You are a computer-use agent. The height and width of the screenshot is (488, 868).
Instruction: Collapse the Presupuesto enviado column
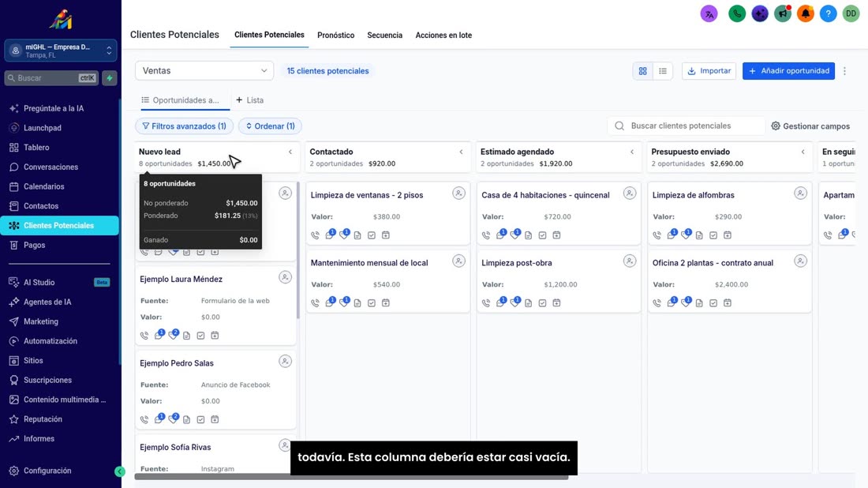tap(803, 152)
